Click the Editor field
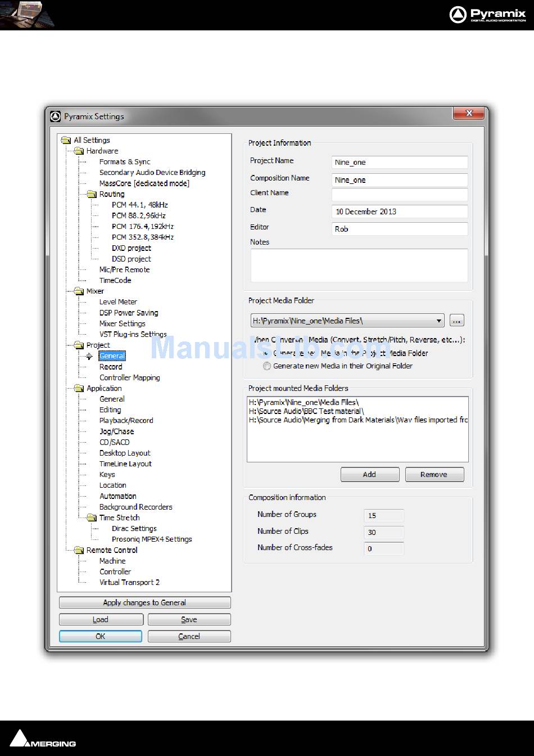Image resolution: width=534 pixels, height=756 pixels. pos(400,229)
